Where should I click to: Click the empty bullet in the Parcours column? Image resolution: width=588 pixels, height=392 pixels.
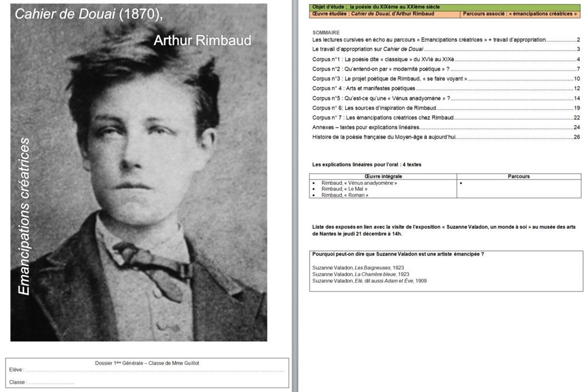[x=462, y=183]
